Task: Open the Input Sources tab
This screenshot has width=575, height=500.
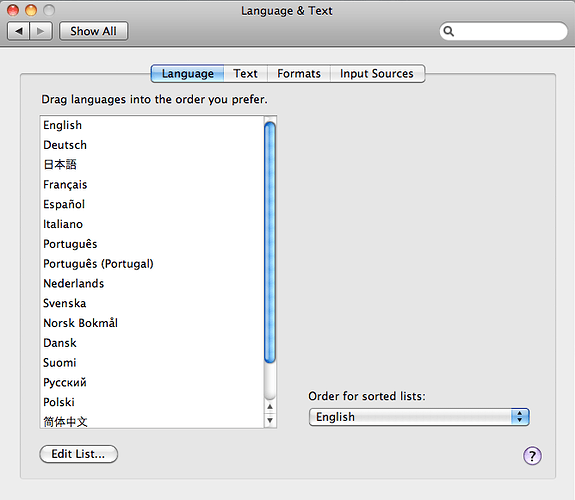Action: 377,74
